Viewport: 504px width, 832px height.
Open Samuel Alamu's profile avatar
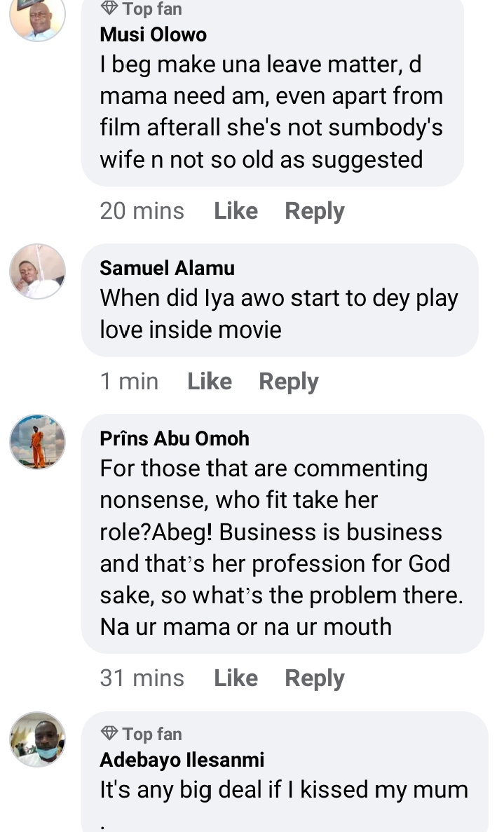click(37, 271)
